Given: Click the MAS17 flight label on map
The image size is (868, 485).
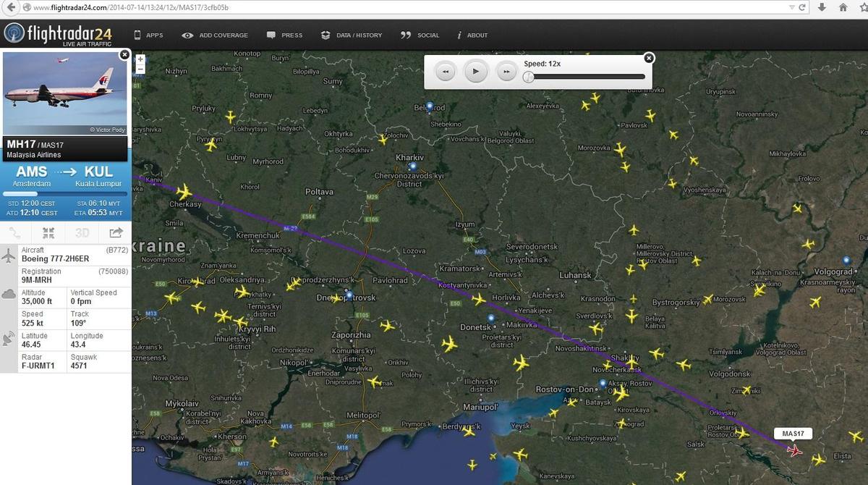Looking at the screenshot, I should 793,434.
